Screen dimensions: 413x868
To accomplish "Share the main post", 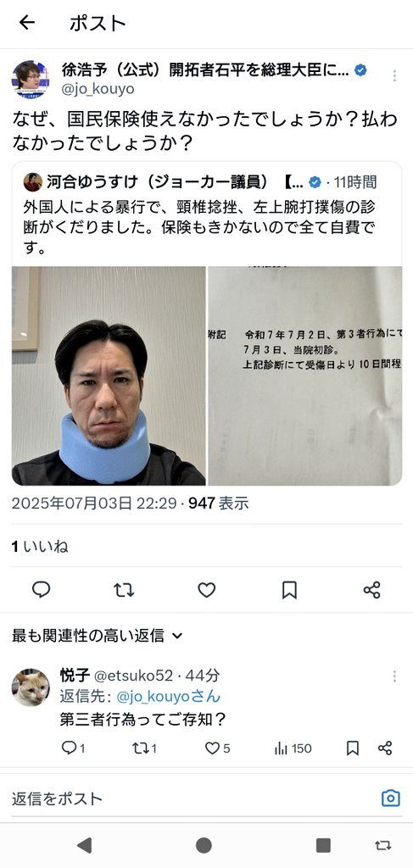I will (x=372, y=590).
